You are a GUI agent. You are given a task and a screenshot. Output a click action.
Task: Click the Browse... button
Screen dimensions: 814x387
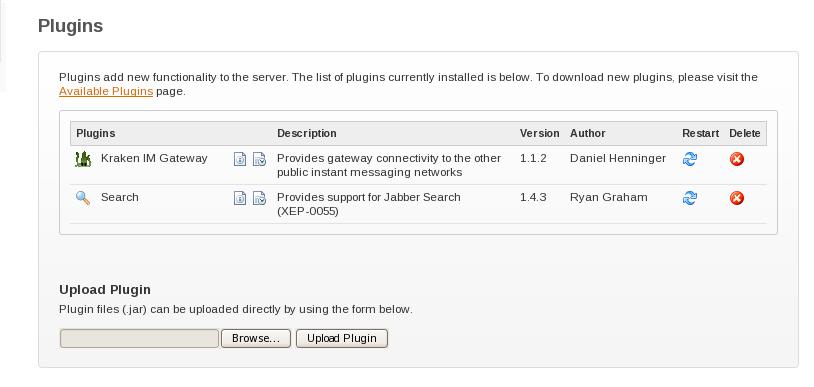256,338
